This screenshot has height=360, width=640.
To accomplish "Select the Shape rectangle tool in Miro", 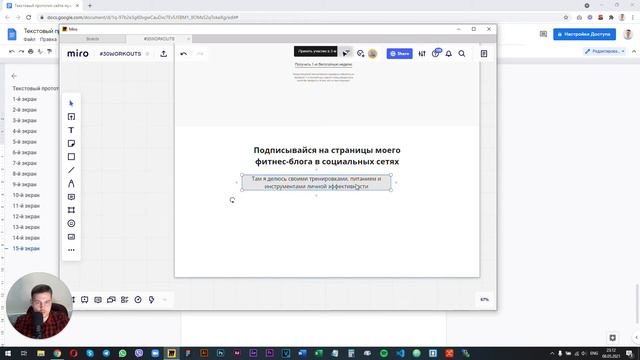I will [71, 157].
